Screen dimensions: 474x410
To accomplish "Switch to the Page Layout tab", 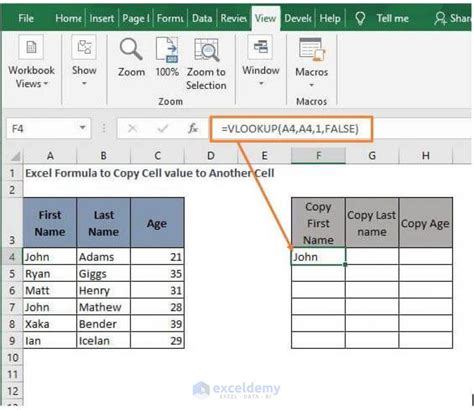I will click(136, 18).
